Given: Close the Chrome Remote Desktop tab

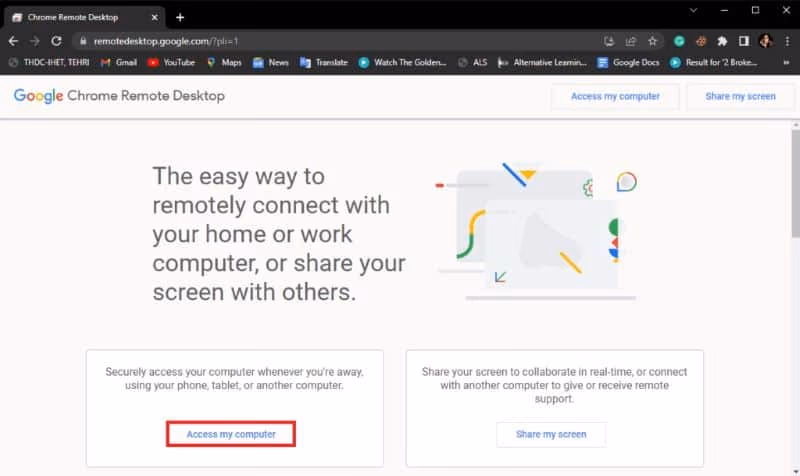Looking at the screenshot, I should click(156, 17).
